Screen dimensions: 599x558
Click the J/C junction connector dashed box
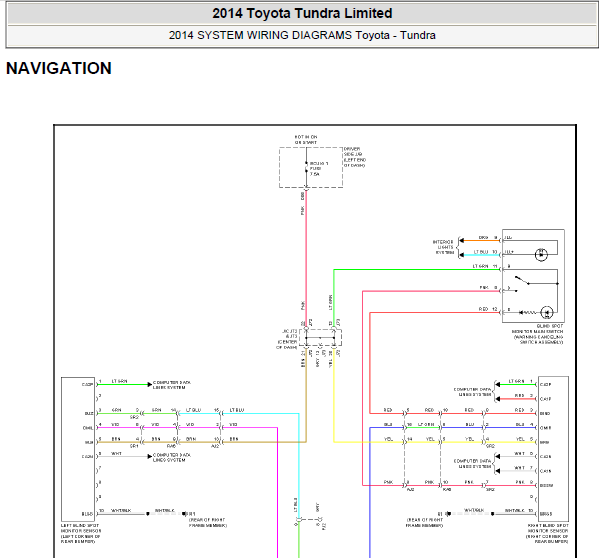point(320,337)
